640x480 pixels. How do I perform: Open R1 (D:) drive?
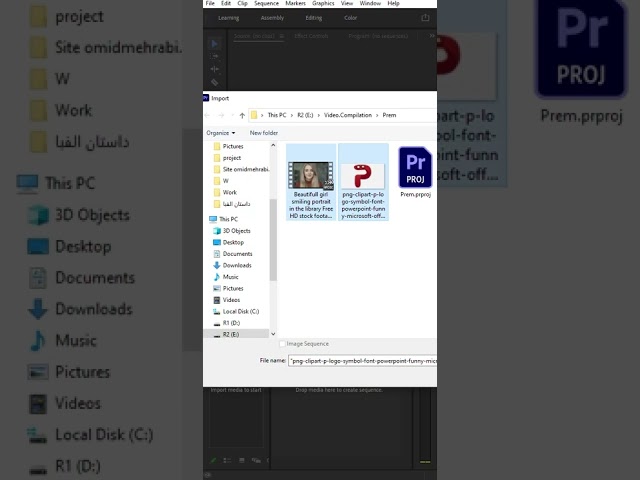click(227, 323)
